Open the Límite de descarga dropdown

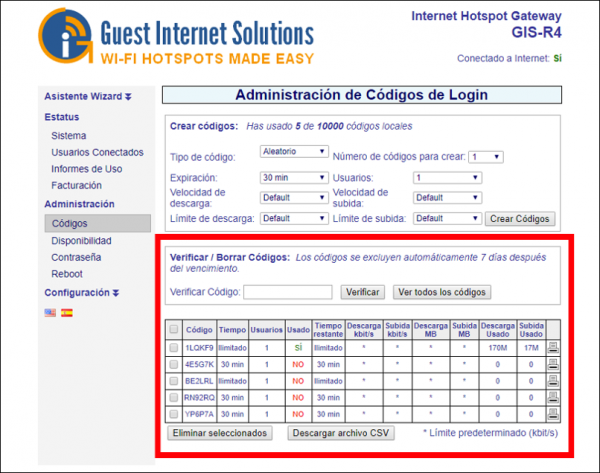[x=294, y=218]
